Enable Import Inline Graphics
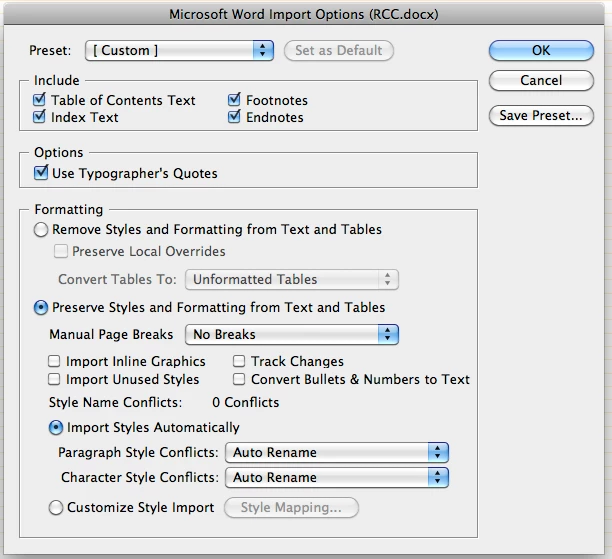 tap(54, 361)
